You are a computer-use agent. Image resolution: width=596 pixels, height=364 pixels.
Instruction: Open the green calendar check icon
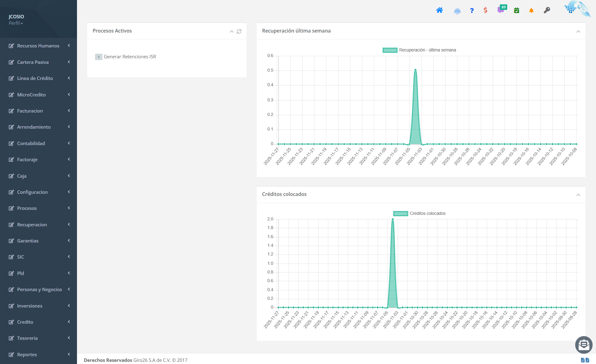[517, 11]
